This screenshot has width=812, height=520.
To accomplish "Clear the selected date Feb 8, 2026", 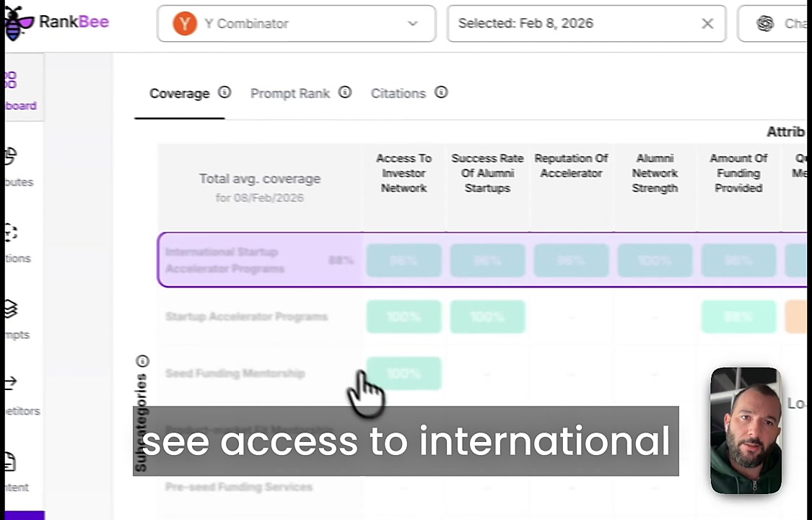I will [x=707, y=24].
